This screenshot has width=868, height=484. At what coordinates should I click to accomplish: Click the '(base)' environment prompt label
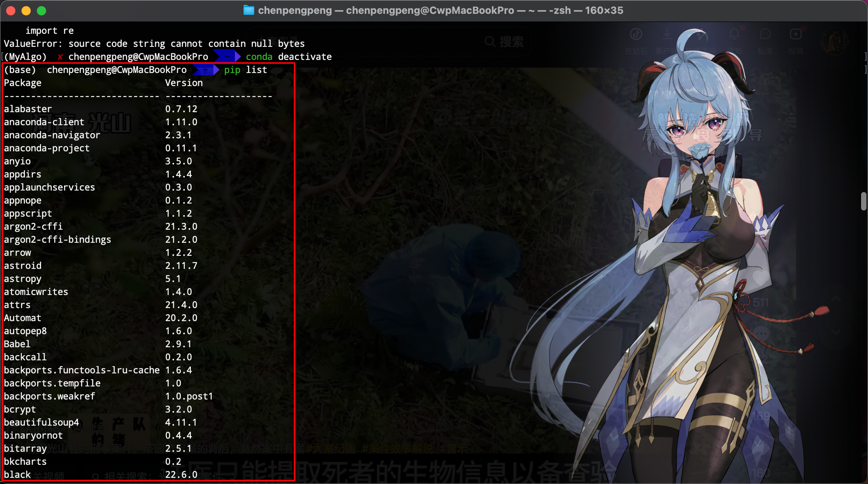pyautogui.click(x=20, y=70)
